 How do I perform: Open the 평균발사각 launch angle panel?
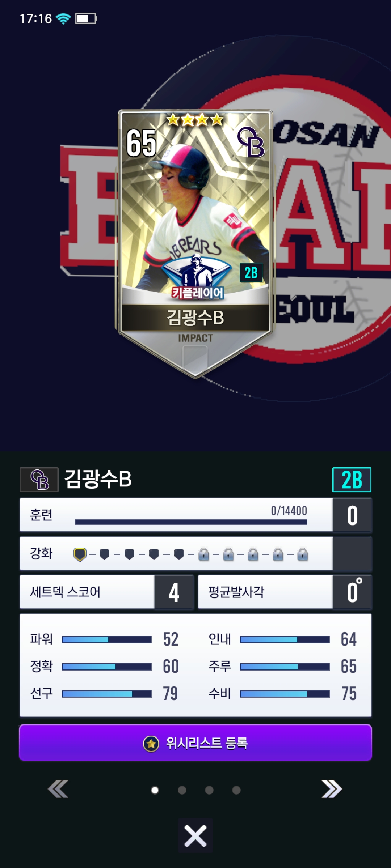coord(285,592)
